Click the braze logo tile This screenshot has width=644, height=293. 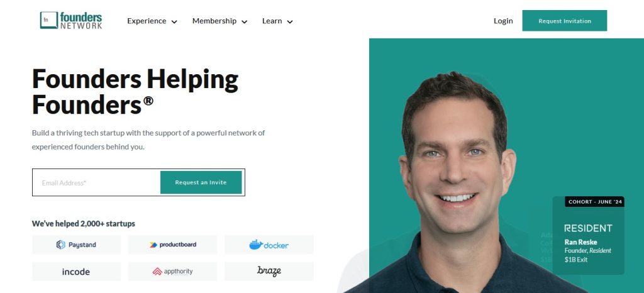[269, 271]
